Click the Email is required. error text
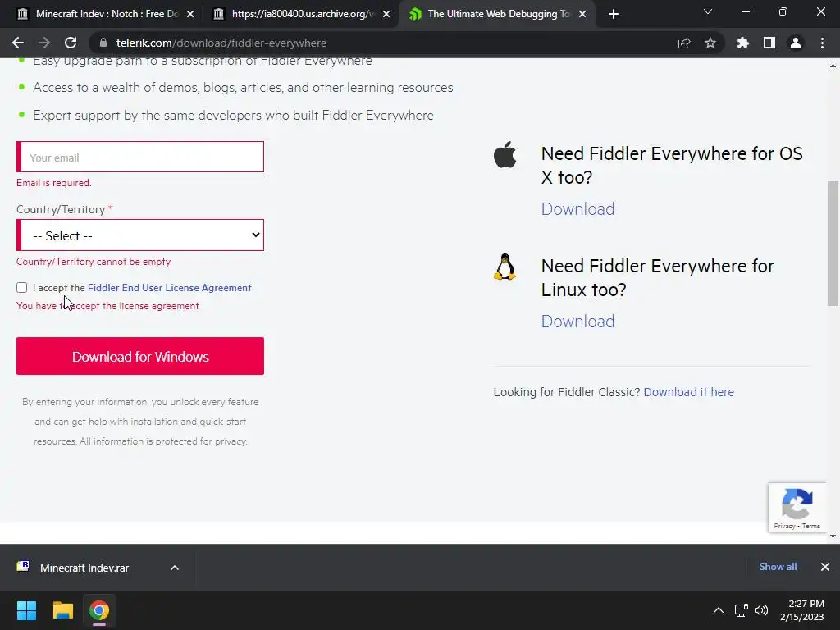 point(53,183)
